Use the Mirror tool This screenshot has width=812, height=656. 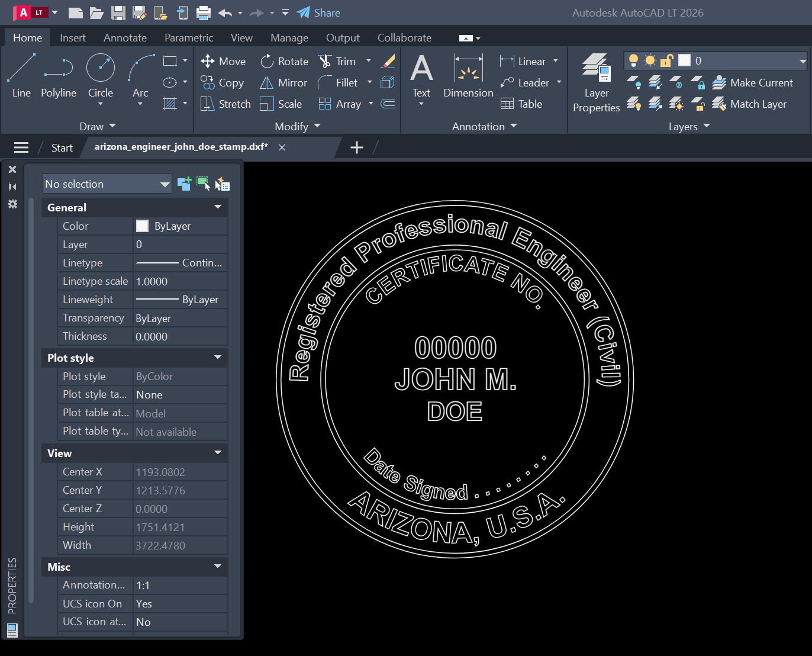283,82
